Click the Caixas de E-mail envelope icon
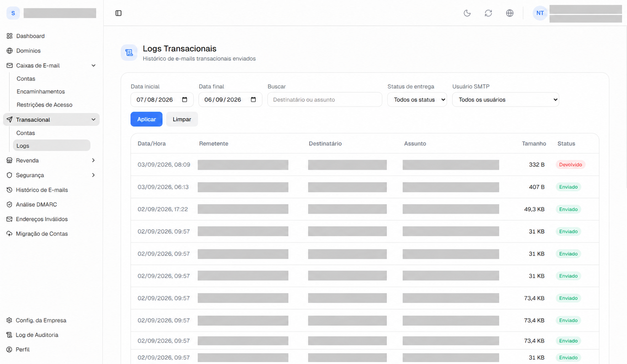Viewport: 627px width, 364px height. pos(10,65)
